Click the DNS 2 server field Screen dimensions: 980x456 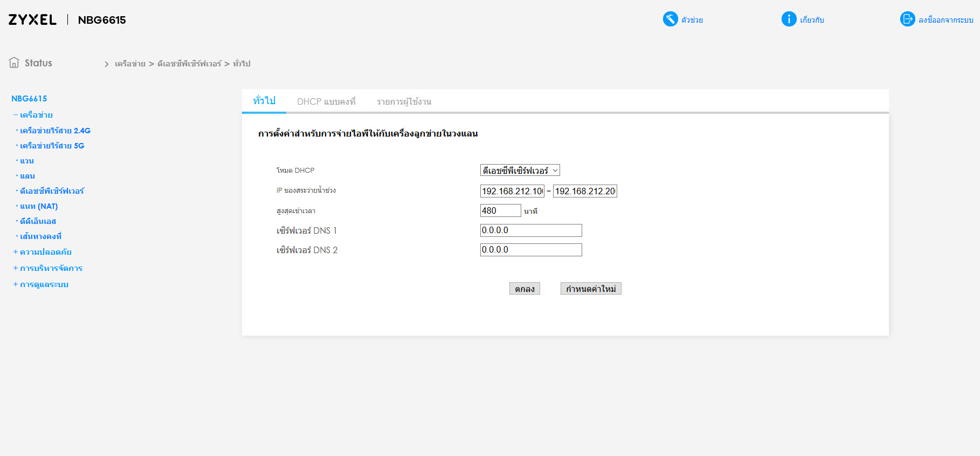[x=531, y=250]
